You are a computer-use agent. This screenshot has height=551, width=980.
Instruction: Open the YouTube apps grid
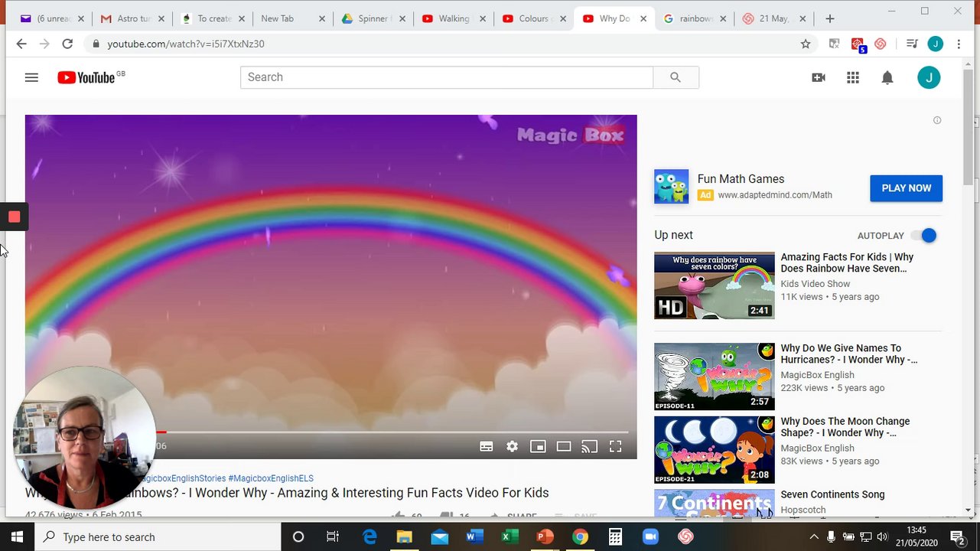[x=853, y=77]
